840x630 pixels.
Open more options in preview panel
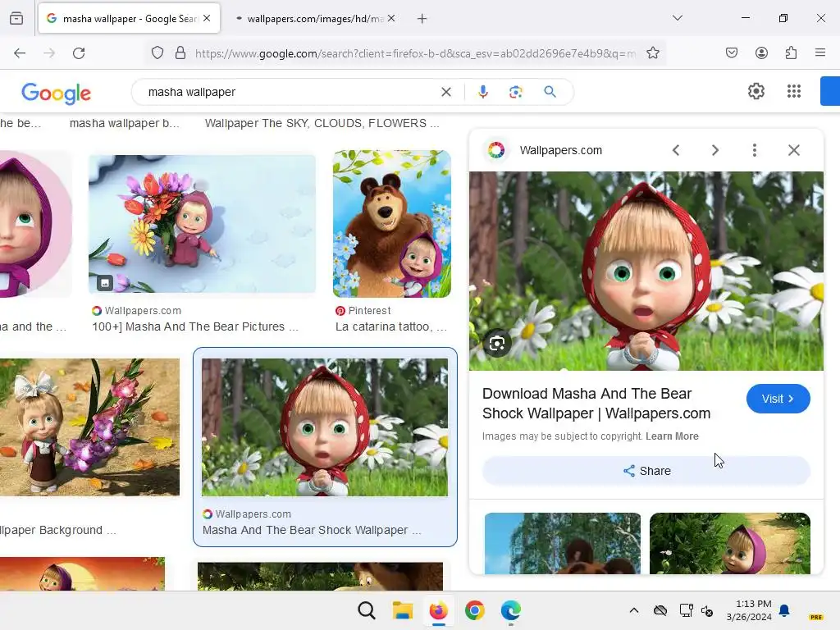(x=755, y=151)
